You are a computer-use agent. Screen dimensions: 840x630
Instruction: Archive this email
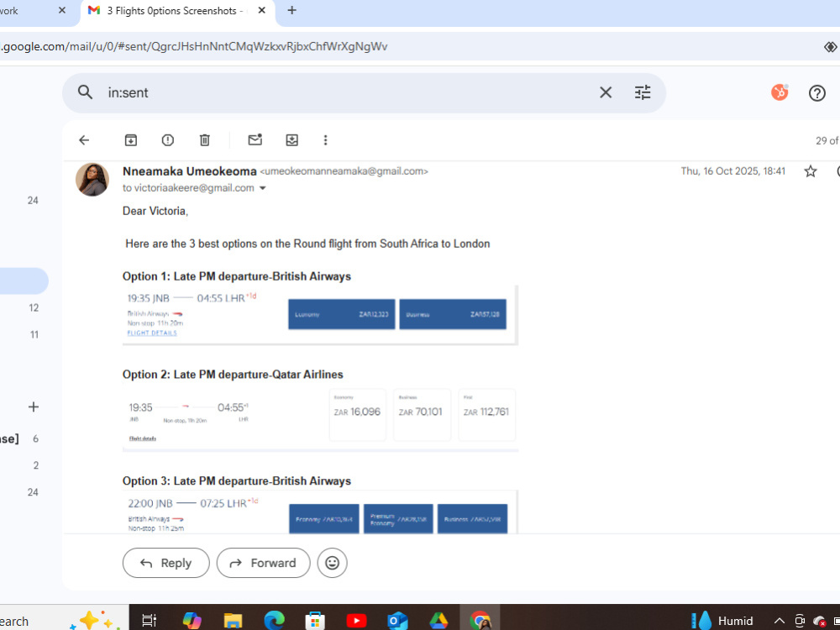pyautogui.click(x=131, y=140)
